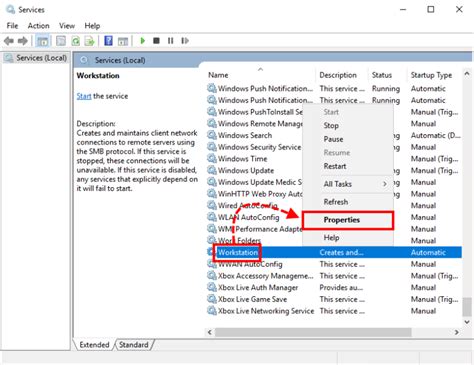Viewport: 474px width, 365px height.
Task: Sort by the Startup Type column header
Action: pos(434,75)
